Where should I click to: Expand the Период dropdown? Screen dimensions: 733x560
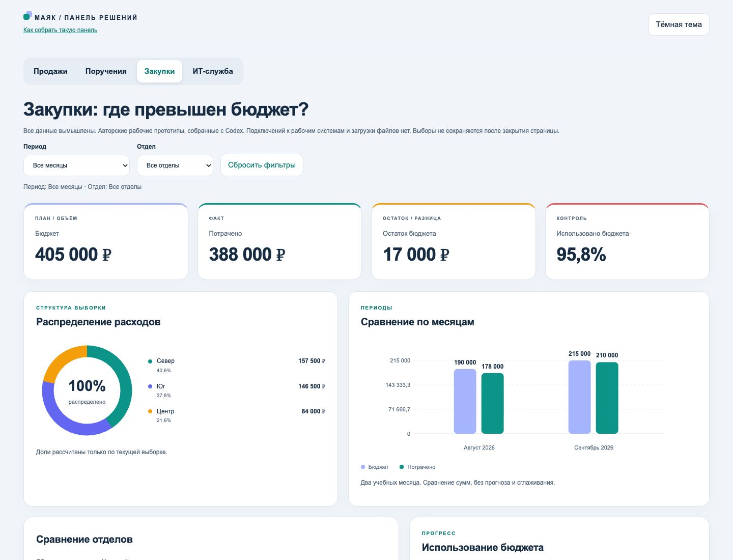coord(76,165)
